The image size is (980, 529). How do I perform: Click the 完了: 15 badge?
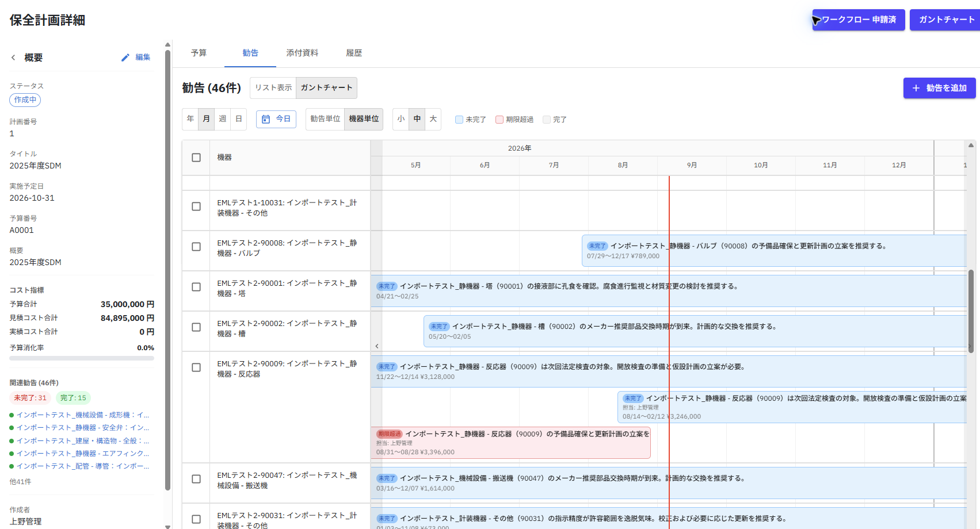pyautogui.click(x=73, y=398)
